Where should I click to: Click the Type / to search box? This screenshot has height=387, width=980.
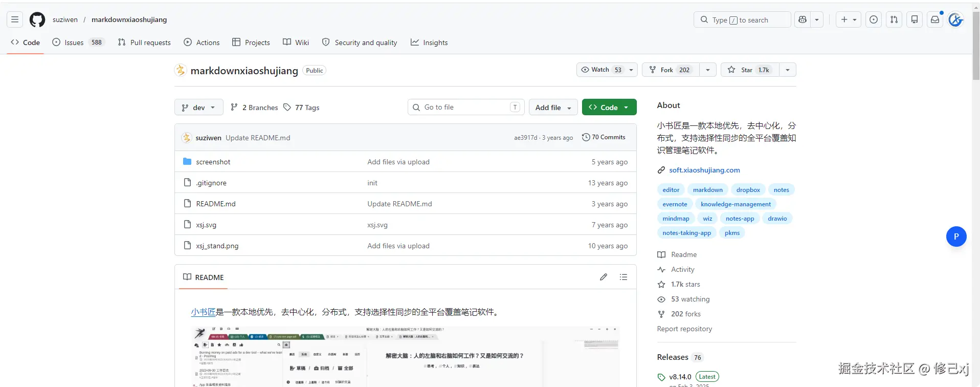coord(742,19)
